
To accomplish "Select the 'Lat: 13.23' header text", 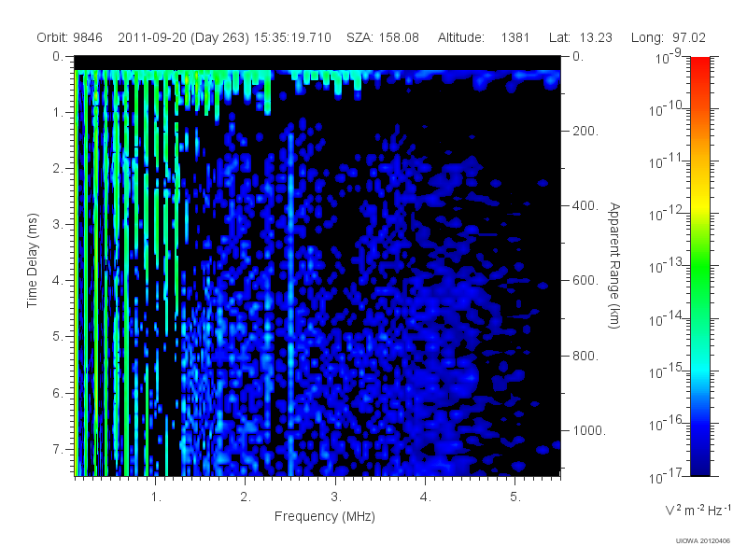I will pyautogui.click(x=580, y=37).
